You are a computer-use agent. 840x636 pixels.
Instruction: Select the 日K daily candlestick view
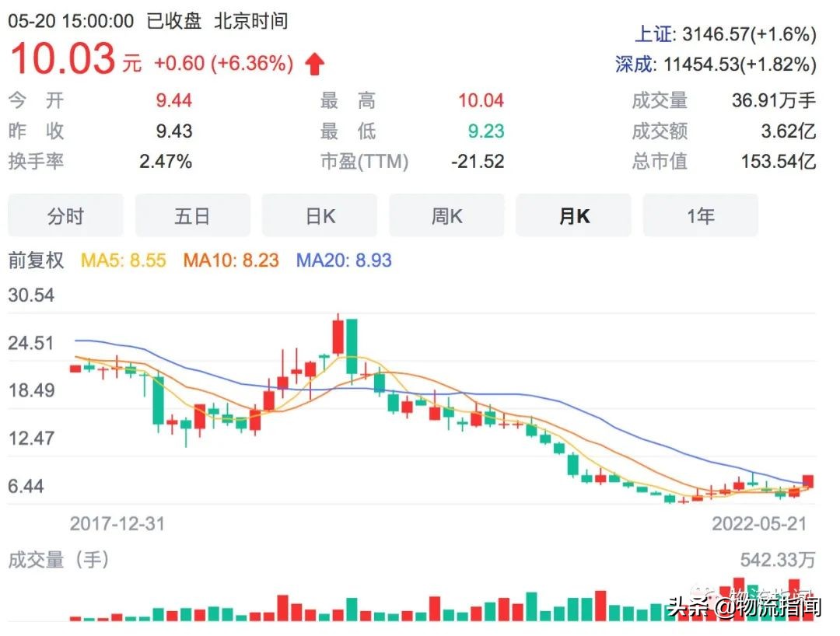coord(320,215)
